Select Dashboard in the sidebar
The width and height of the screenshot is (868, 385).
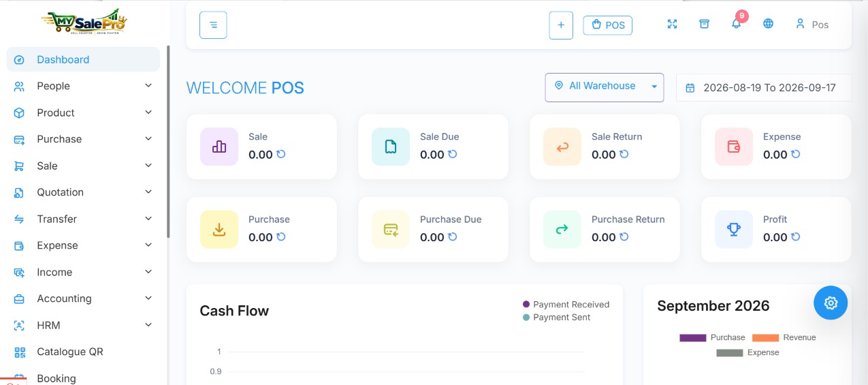coord(83,59)
